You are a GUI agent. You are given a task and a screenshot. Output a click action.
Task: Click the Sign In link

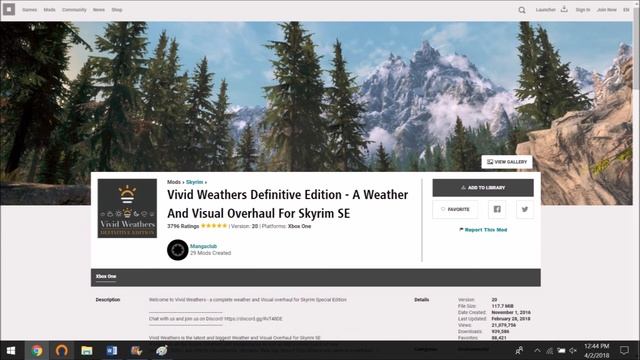tap(583, 10)
